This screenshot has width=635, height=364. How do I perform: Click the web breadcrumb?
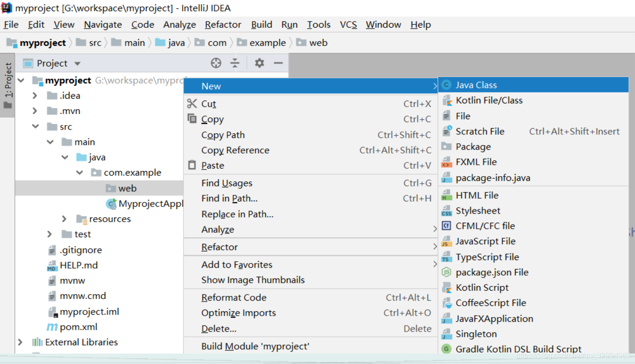pos(312,43)
